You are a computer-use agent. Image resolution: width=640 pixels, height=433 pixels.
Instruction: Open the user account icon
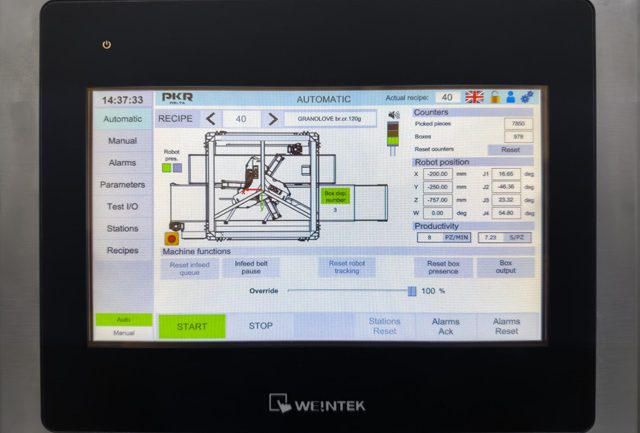pyautogui.click(x=510, y=97)
